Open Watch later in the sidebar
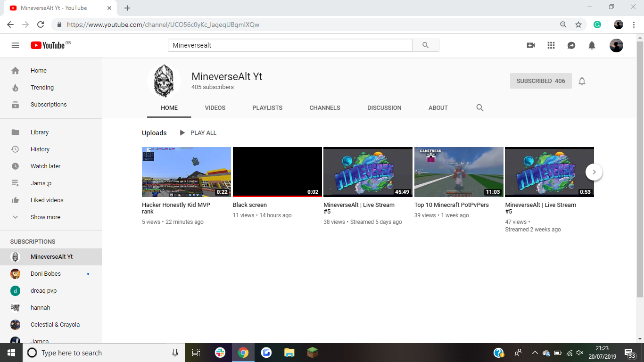644x362 pixels. click(51, 166)
